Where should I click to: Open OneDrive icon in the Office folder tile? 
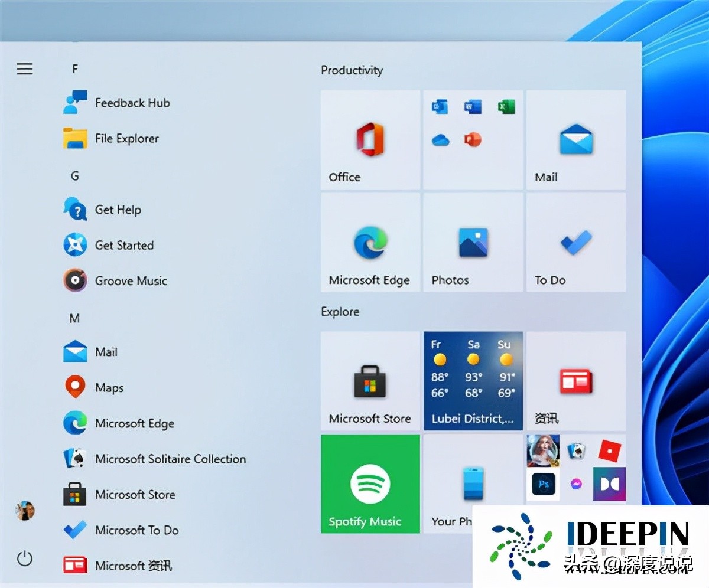pos(440,140)
